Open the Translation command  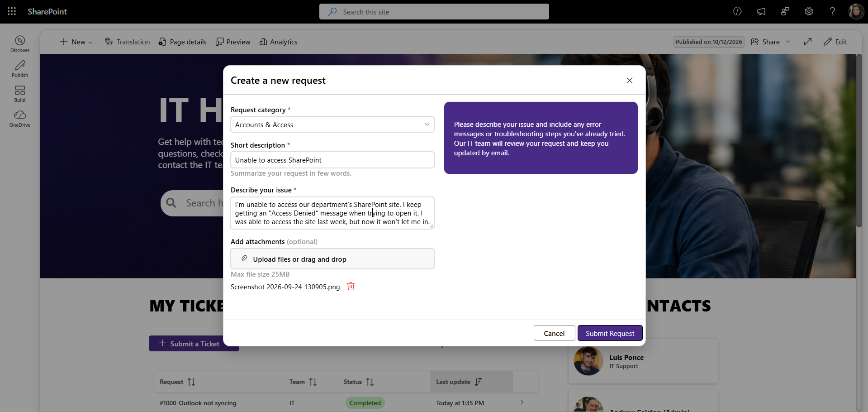coord(127,42)
